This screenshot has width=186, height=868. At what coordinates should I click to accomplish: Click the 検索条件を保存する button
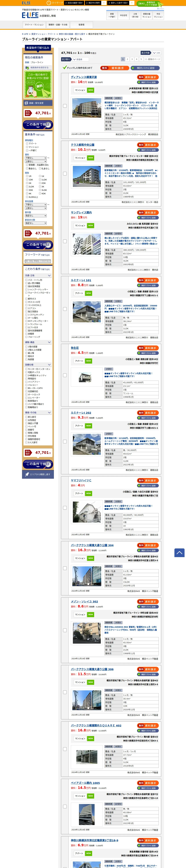pyautogui.click(x=38, y=67)
